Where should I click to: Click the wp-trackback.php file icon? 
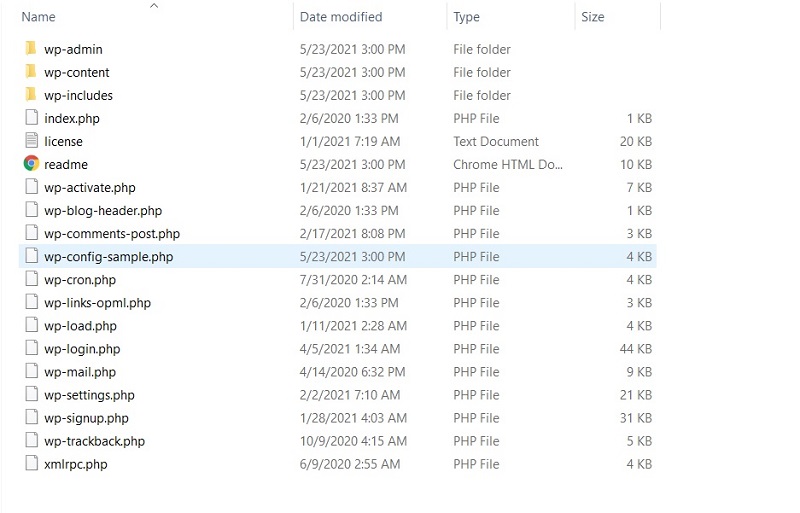[32, 440]
